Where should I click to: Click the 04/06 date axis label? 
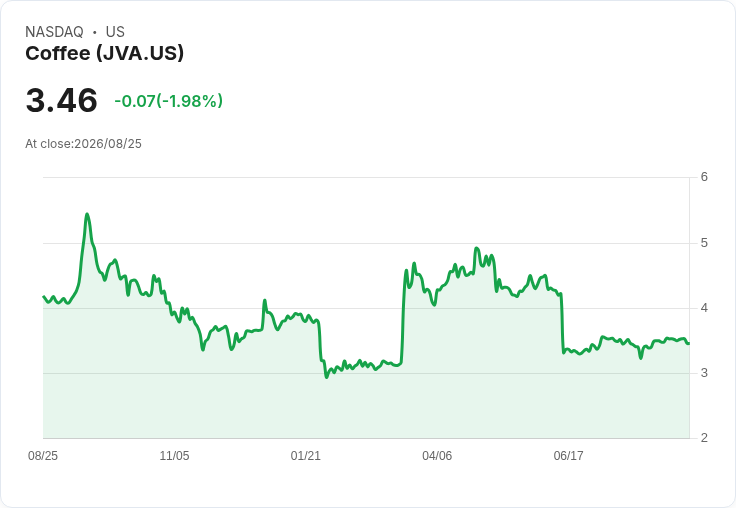click(437, 456)
